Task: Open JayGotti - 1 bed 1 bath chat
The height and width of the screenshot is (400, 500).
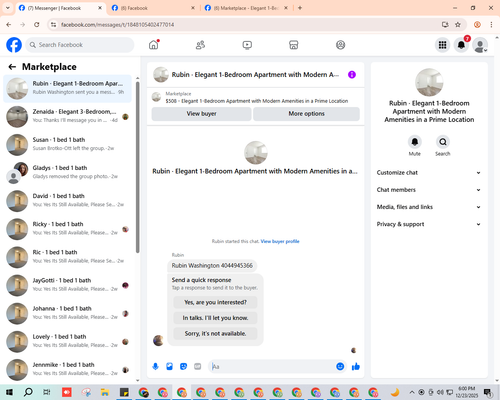Action: [x=67, y=285]
